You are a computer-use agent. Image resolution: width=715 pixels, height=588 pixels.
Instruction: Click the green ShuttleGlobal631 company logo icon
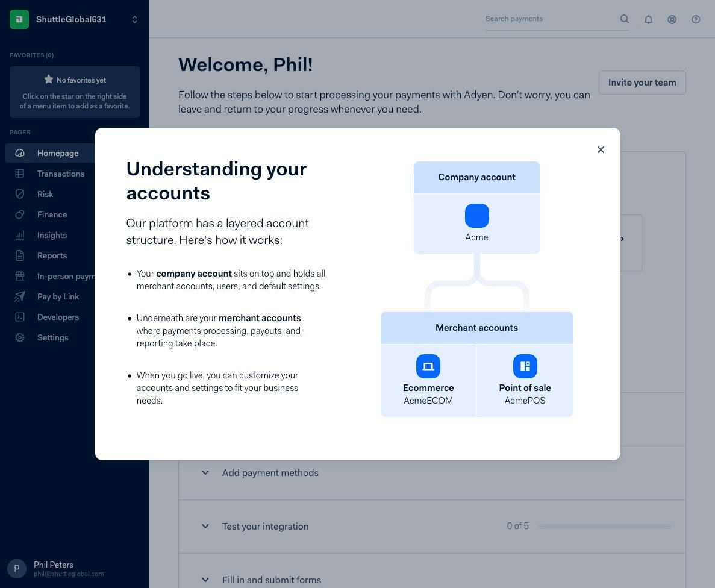[19, 19]
